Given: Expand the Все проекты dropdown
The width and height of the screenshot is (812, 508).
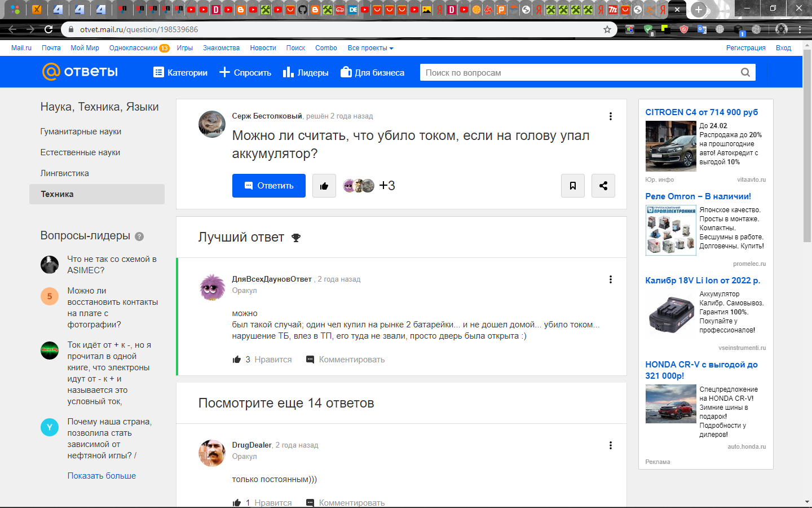Looking at the screenshot, I should [x=370, y=48].
